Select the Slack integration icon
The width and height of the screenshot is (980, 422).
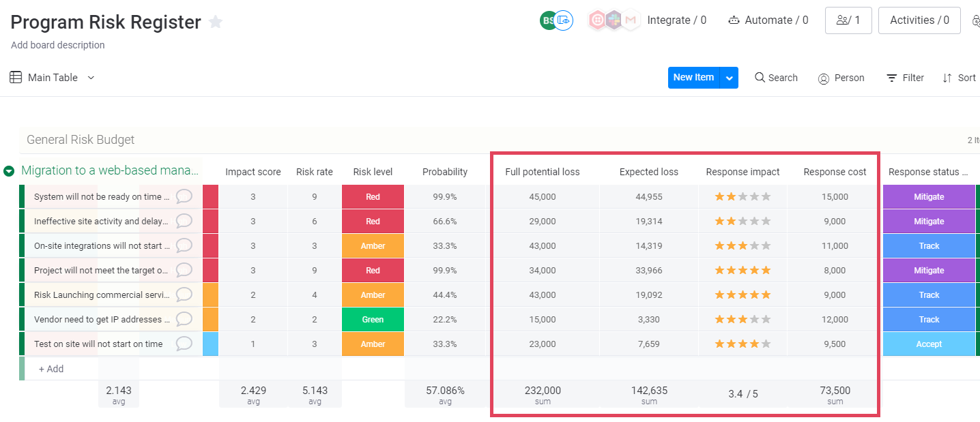click(614, 20)
